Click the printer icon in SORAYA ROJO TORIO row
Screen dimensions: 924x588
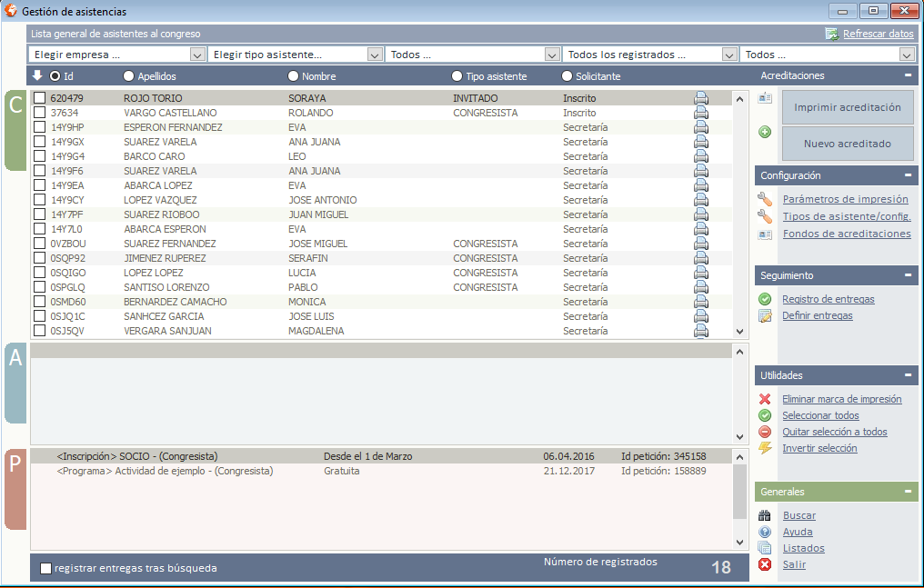(x=701, y=98)
